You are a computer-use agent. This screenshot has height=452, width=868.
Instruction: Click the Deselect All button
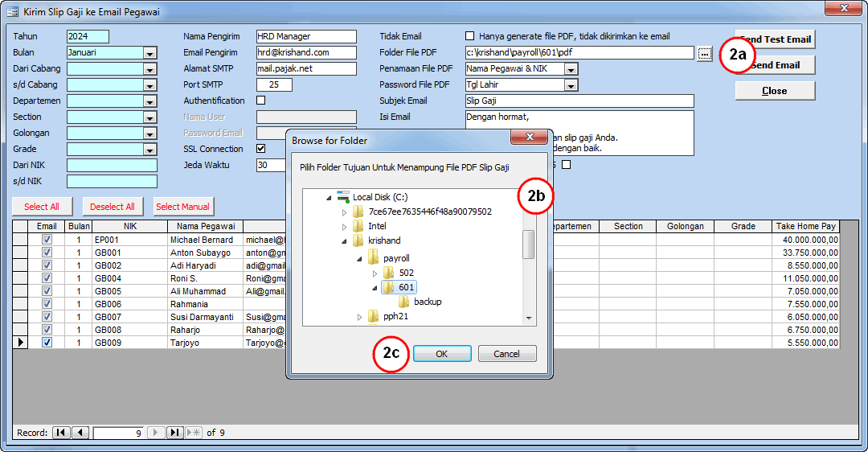(x=113, y=207)
